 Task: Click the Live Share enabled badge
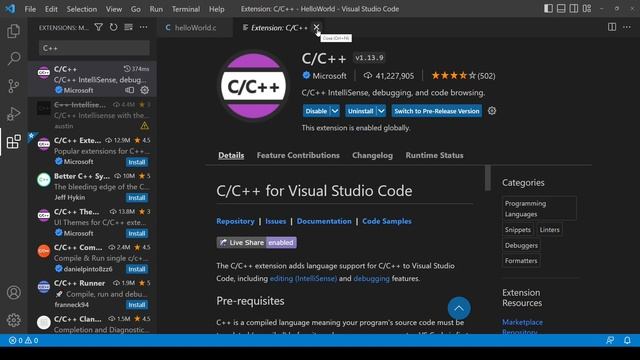click(256, 242)
